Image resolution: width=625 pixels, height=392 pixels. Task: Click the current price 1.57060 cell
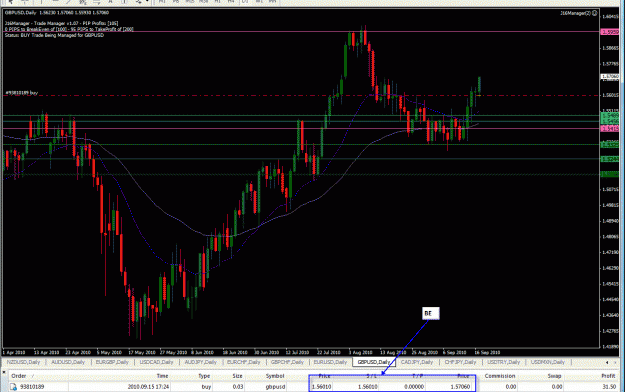pyautogui.click(x=461, y=387)
